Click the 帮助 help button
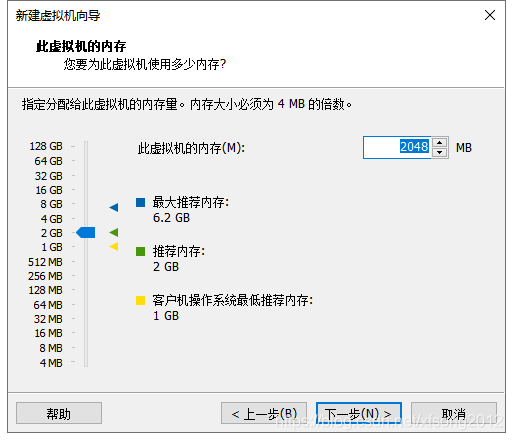The image size is (513, 440). point(59,413)
